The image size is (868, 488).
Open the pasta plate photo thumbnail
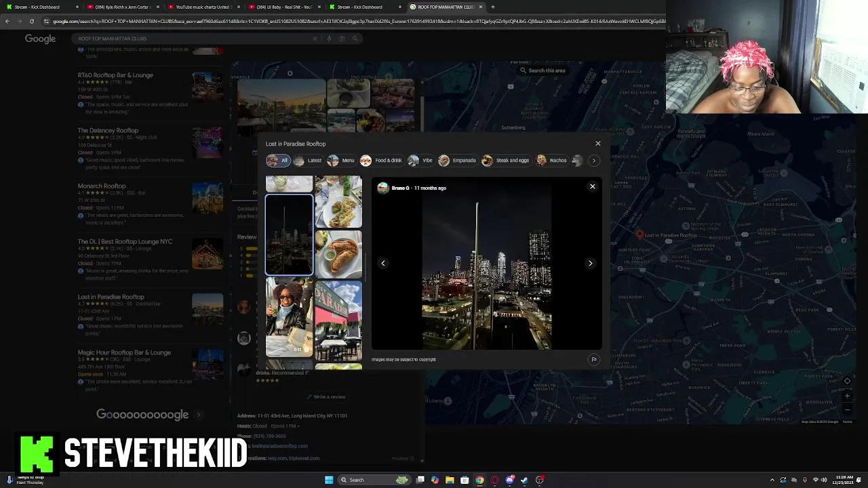338,202
